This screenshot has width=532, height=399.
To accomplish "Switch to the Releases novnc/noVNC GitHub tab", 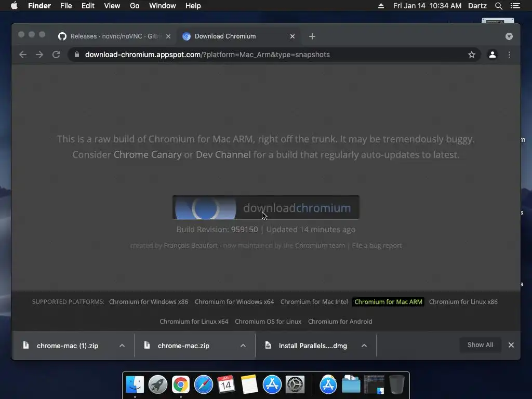I will [x=111, y=36].
